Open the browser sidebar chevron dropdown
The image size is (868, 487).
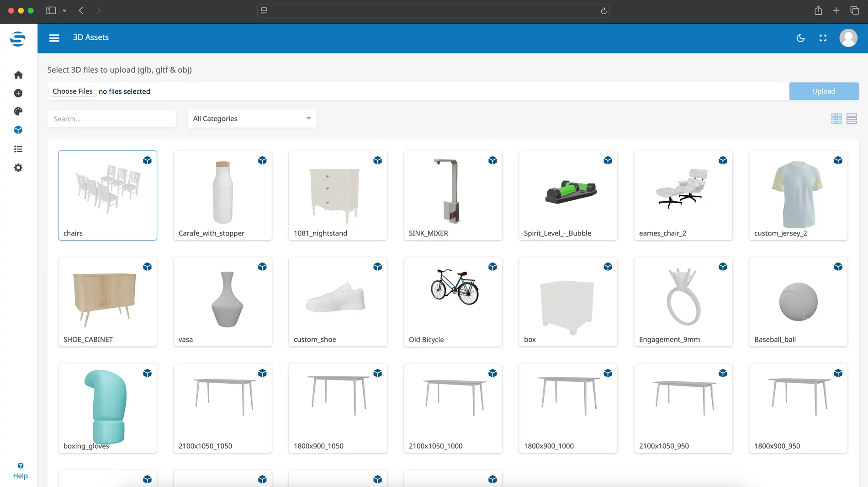(64, 11)
